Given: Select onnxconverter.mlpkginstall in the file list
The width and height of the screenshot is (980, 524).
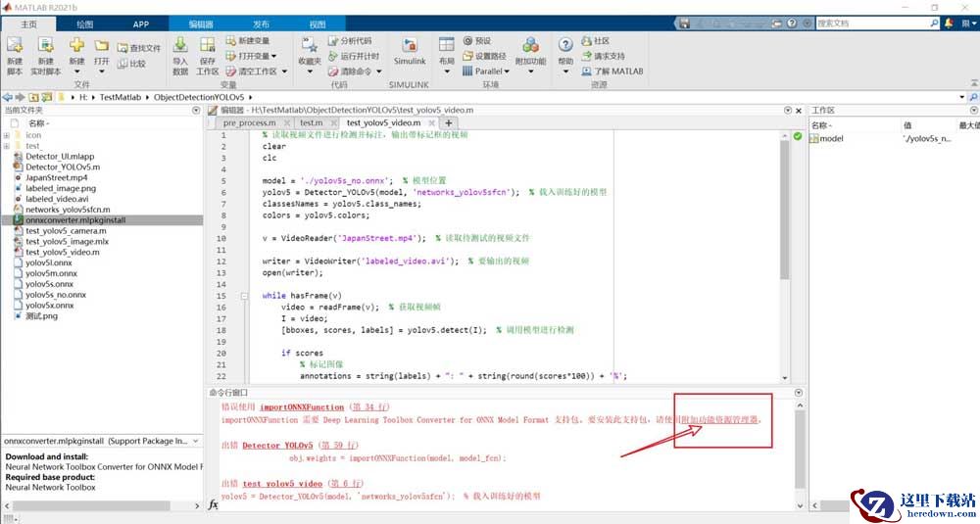Looking at the screenshot, I should click(75, 219).
